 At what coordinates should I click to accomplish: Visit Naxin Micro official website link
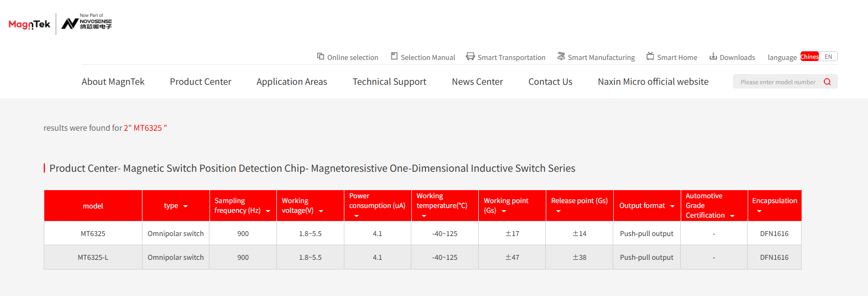tap(653, 82)
